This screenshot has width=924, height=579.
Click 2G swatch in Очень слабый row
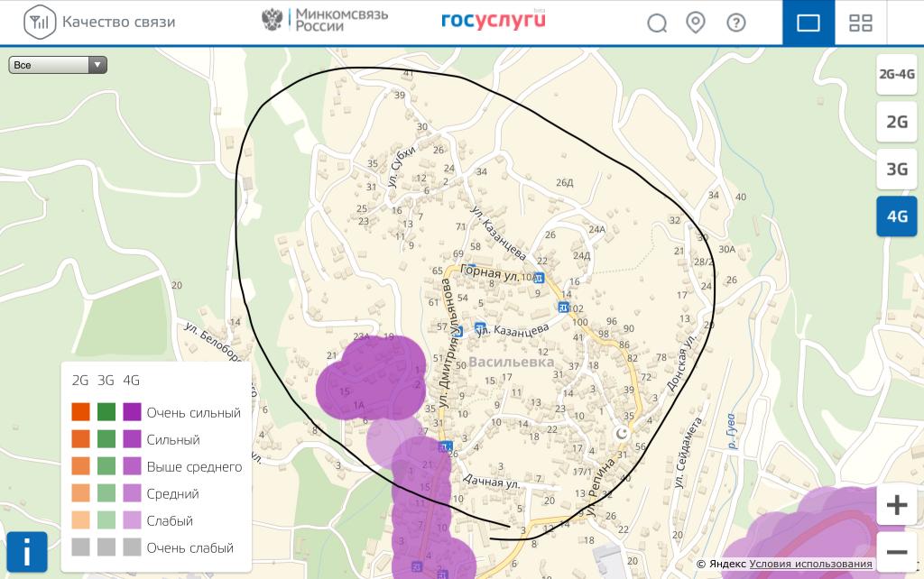[x=80, y=547]
